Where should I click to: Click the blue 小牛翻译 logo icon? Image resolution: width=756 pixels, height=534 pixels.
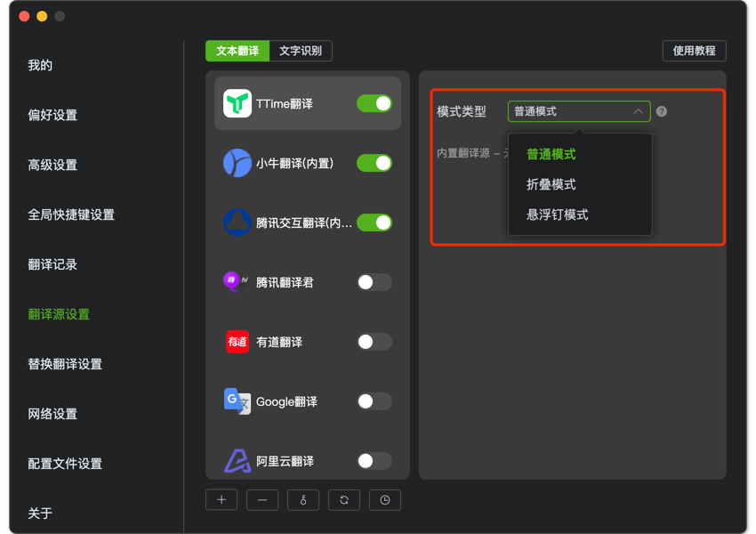(x=237, y=163)
